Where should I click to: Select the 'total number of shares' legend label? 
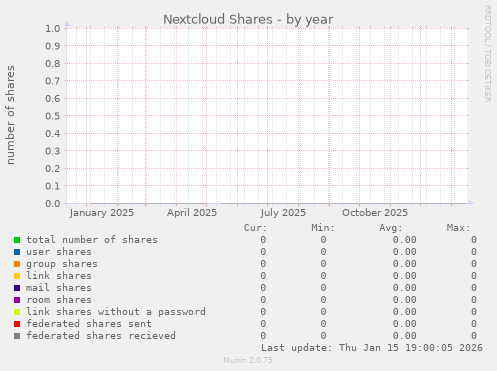(x=92, y=240)
